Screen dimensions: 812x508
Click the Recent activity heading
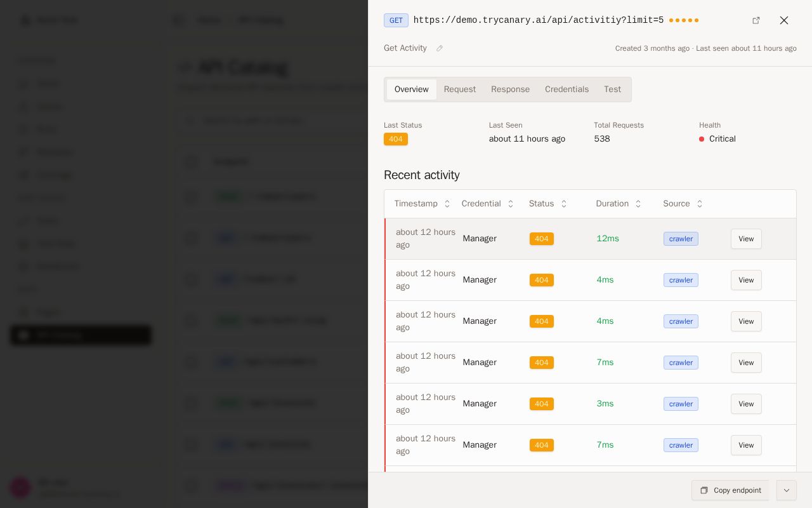pos(422,175)
